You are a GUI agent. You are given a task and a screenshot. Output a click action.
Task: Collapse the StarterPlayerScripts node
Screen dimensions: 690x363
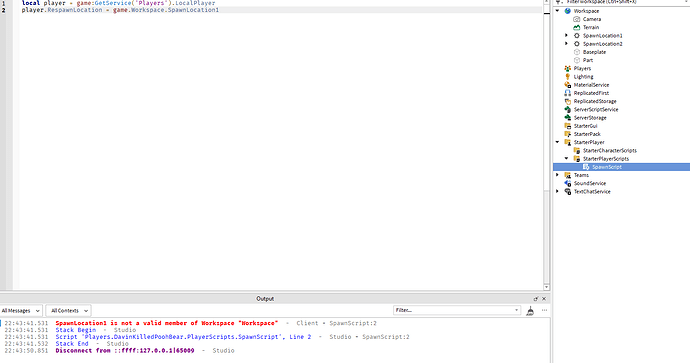tap(567, 158)
